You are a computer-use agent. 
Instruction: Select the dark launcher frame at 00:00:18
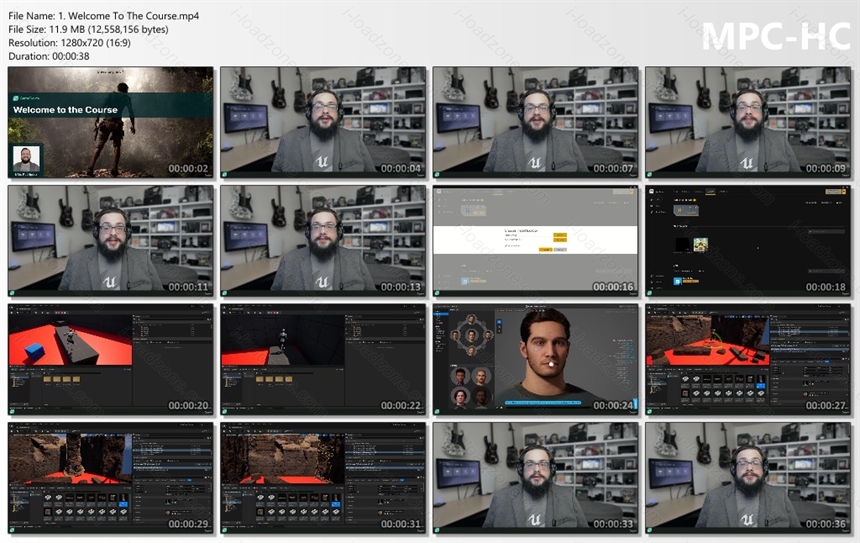click(x=748, y=241)
